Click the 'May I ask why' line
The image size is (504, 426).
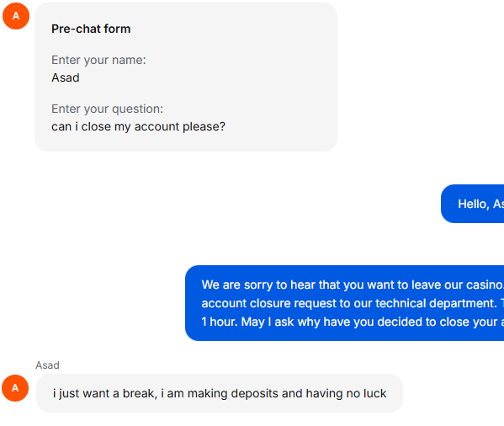353,322
